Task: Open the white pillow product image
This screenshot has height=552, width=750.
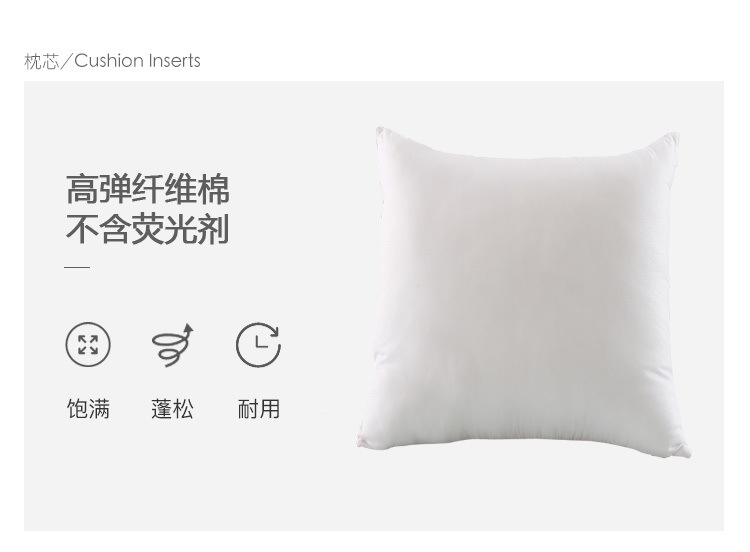Action: (x=524, y=292)
